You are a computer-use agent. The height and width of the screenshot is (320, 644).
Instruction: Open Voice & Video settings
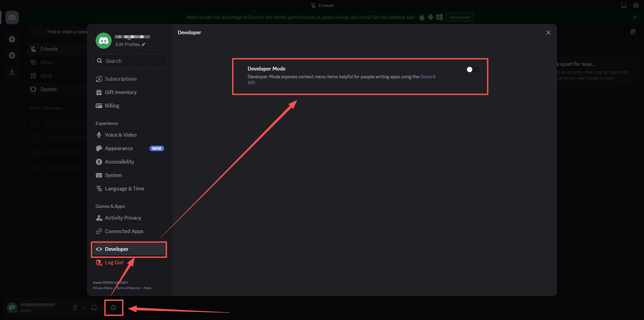[130, 135]
